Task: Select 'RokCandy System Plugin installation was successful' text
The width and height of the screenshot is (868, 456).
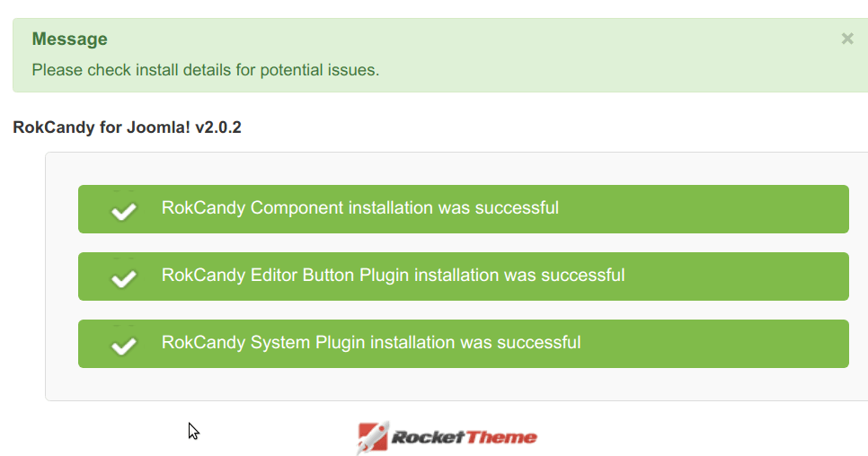Action: [x=371, y=343]
